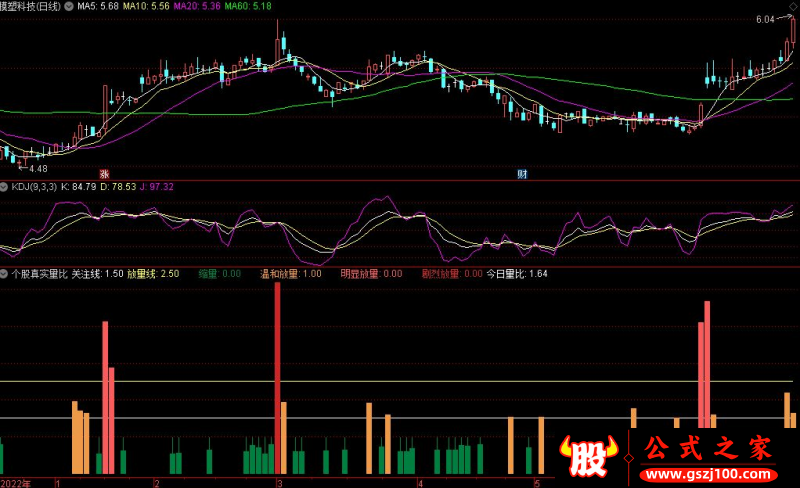The image size is (800, 488).
Task: Click the 公式之家 watermark text
Action: 708,448
